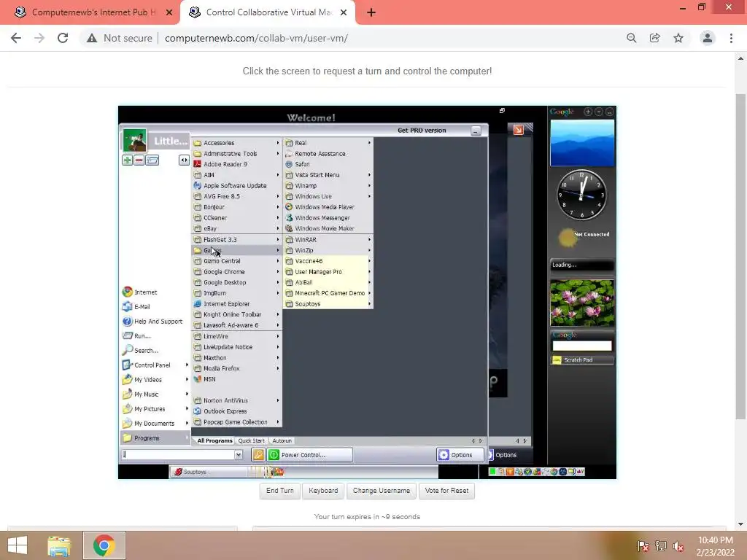Expand Administrative Tools submenu
Viewport: 747px width, 560px height.
[237, 154]
